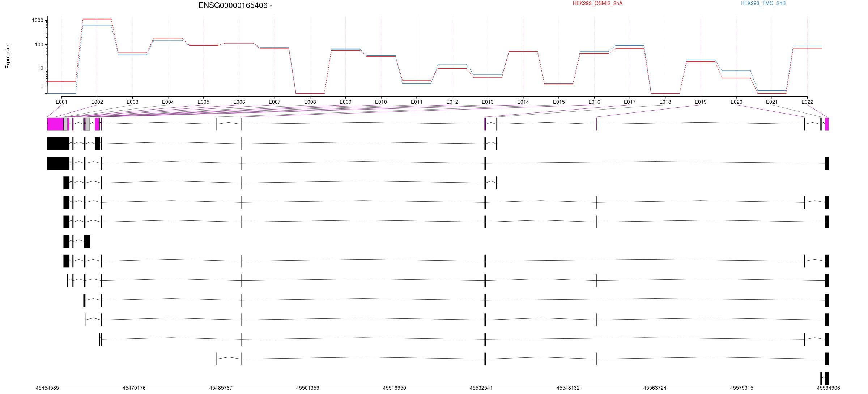Click the large magenta first exon block in gene model

[x=55, y=124]
